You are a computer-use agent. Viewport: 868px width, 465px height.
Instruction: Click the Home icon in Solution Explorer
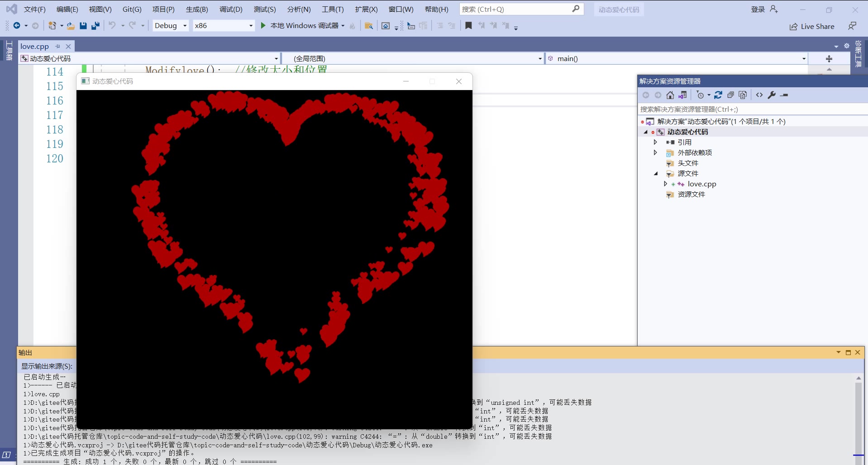pos(670,95)
